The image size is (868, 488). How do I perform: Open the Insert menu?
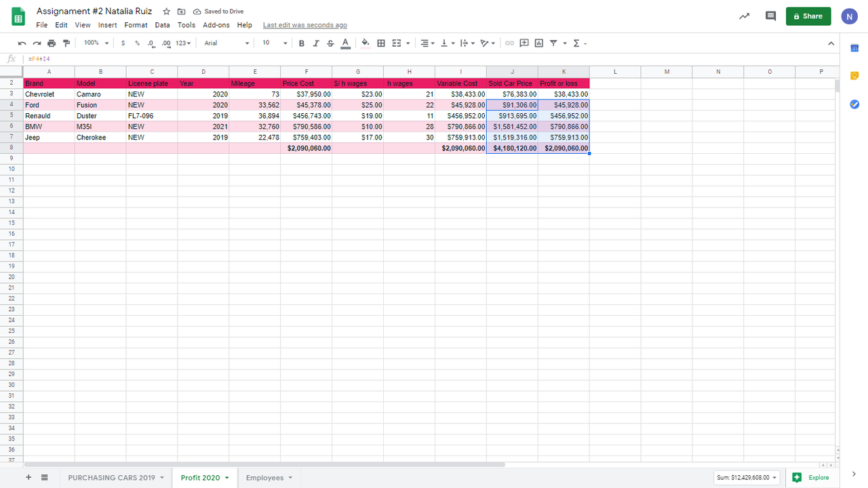[x=107, y=25]
